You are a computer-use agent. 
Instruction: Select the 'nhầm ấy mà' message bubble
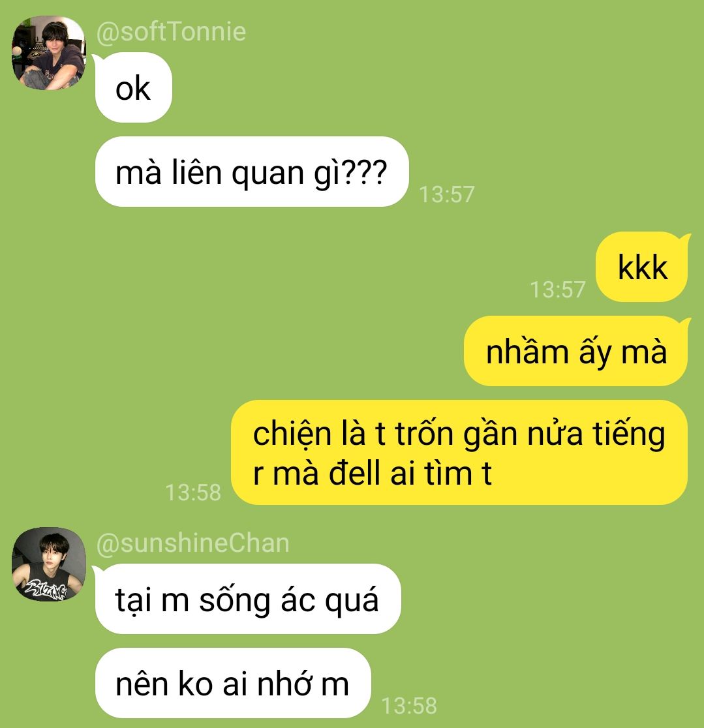point(576,351)
